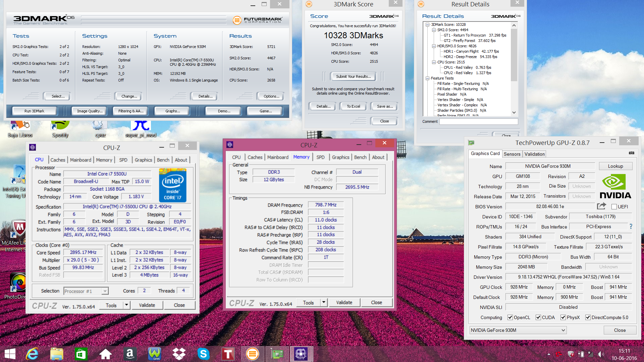
Task: Click the volume speaker tray icon
Action: (601, 354)
